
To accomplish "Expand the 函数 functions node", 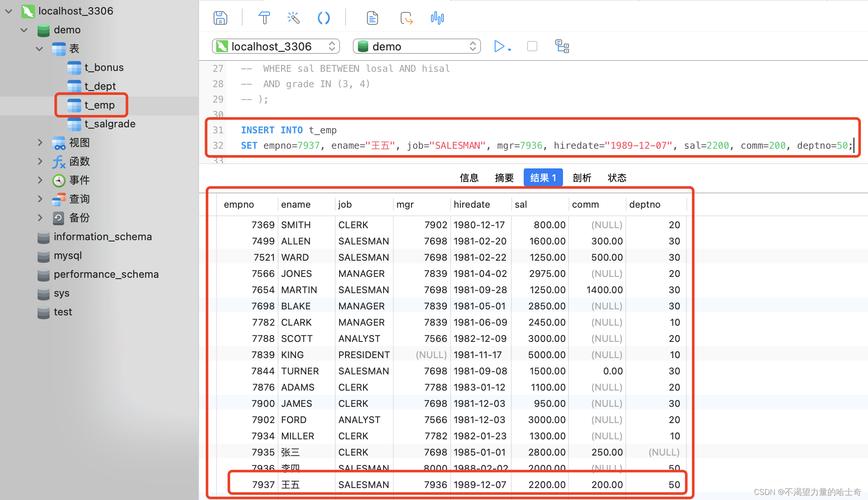I will click(x=39, y=161).
